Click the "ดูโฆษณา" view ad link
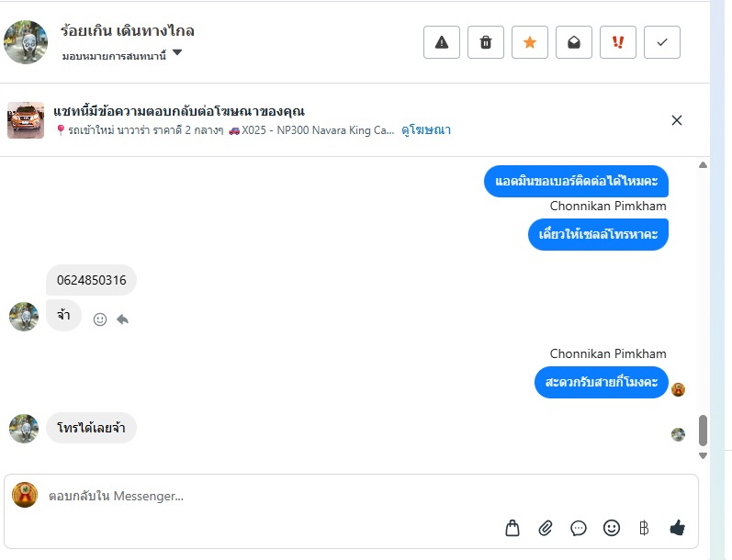This screenshot has height=560, width=732. pos(426,130)
